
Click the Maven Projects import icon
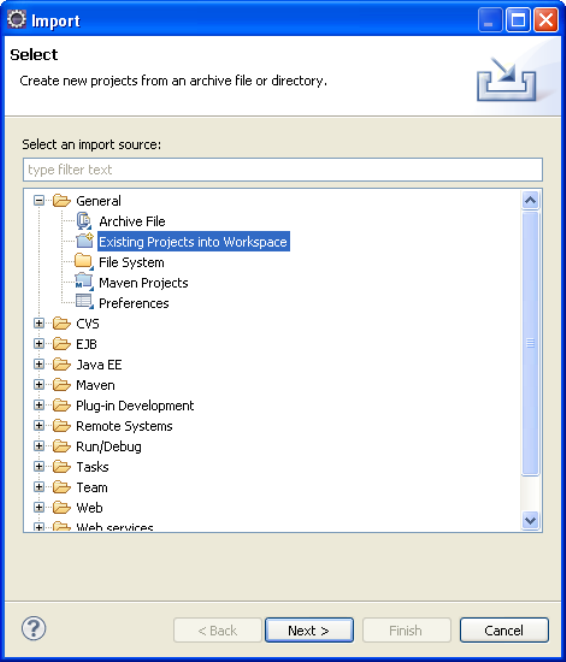pos(84,282)
